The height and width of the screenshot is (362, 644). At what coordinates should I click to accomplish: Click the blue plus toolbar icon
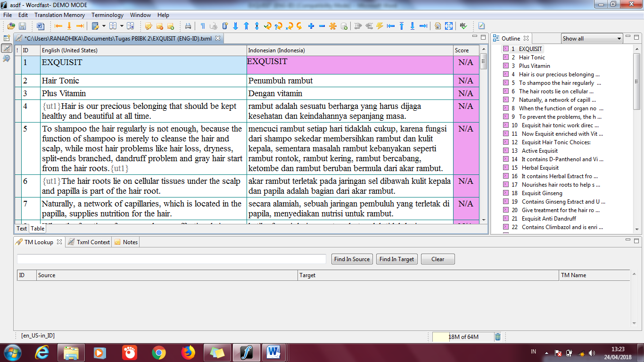click(311, 26)
